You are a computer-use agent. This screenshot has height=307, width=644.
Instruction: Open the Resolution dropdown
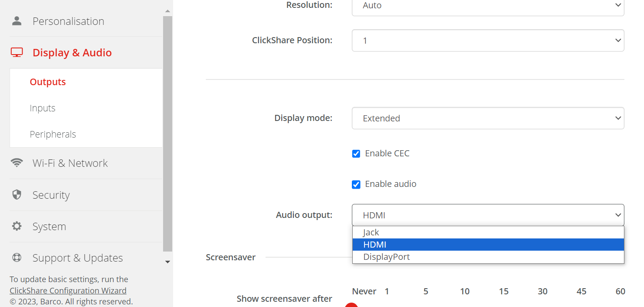[x=487, y=6]
